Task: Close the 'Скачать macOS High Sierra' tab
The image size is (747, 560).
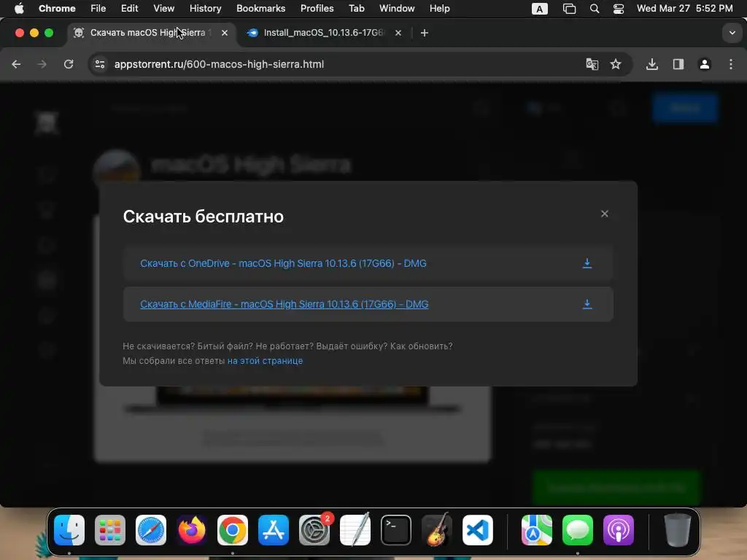Action: pyautogui.click(x=225, y=33)
